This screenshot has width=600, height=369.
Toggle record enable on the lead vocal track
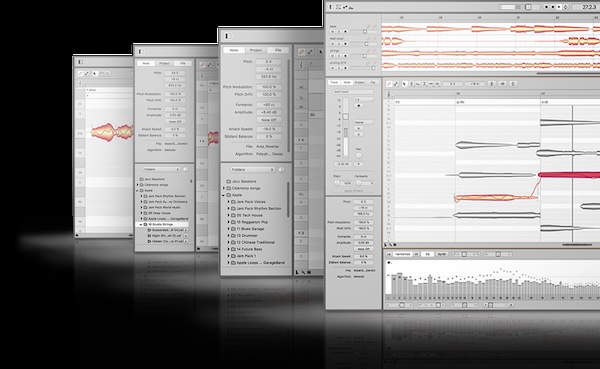pyautogui.click(x=345, y=44)
